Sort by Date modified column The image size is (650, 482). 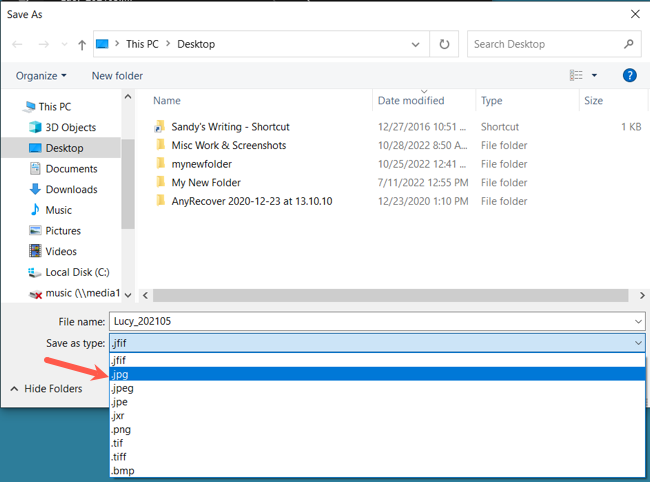click(x=411, y=101)
